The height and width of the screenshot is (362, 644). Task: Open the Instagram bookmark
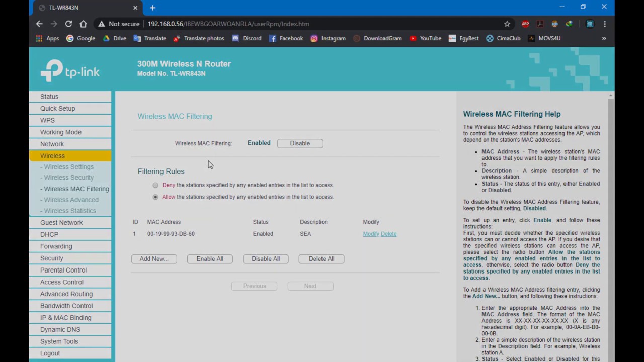328,38
